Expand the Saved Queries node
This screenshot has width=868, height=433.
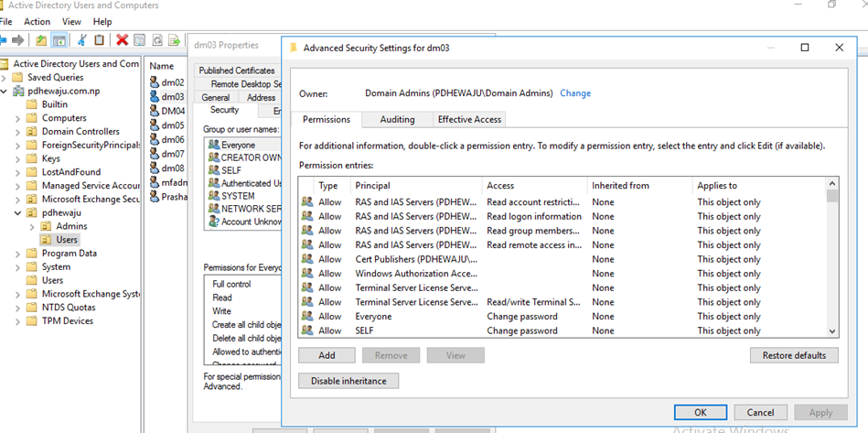click(4, 78)
